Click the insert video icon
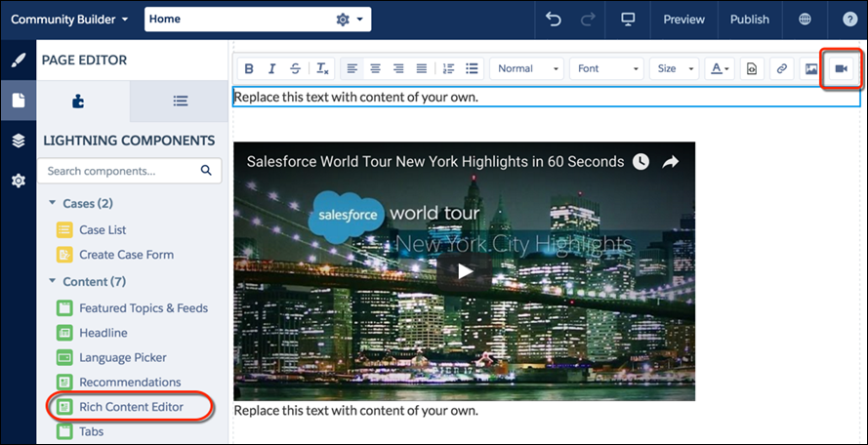This screenshot has width=868, height=445. pos(841,69)
